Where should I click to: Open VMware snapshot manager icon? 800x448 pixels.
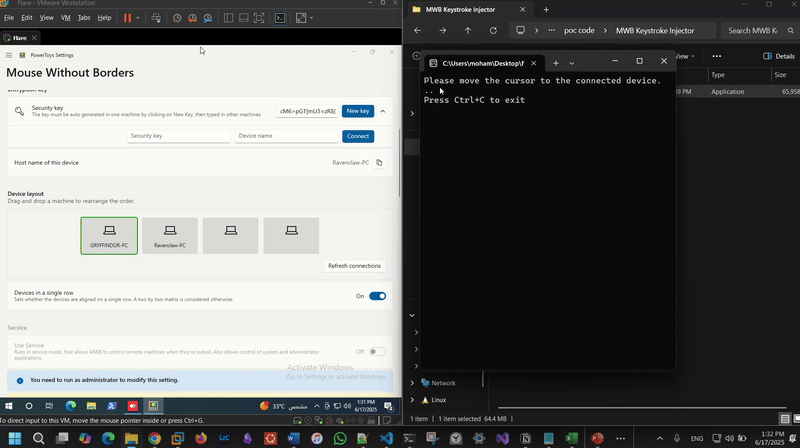point(208,18)
